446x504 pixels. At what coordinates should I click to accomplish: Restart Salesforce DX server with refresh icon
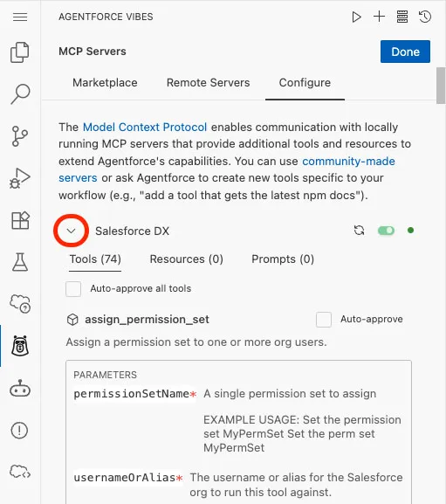point(359,230)
